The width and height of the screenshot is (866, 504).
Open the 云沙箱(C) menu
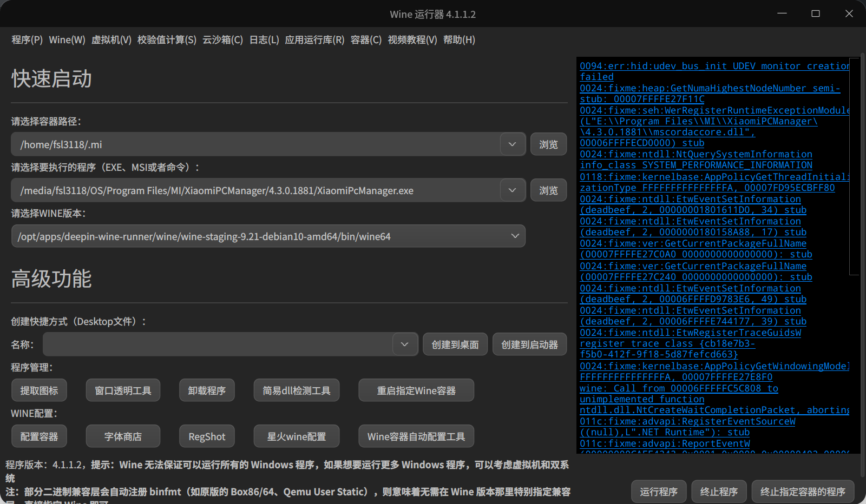point(222,40)
